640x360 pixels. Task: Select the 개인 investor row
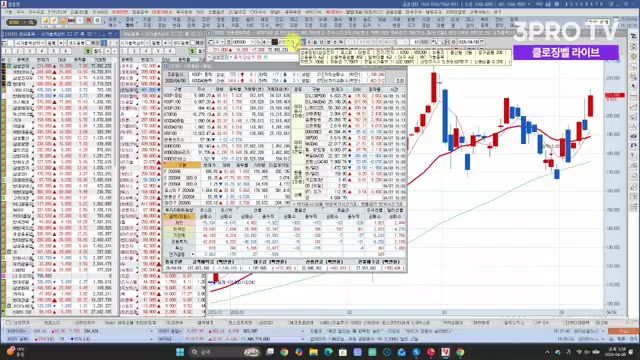(x=284, y=223)
